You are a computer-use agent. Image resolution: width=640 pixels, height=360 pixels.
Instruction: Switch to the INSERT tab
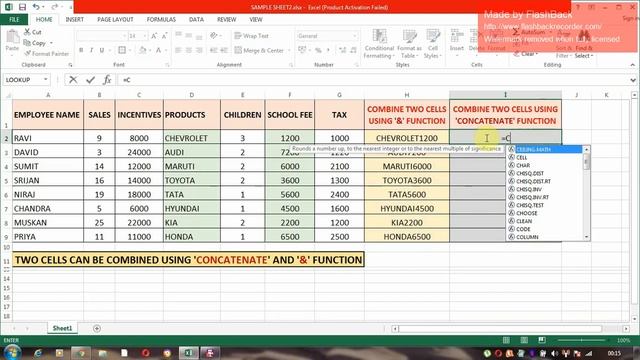[x=74, y=20]
